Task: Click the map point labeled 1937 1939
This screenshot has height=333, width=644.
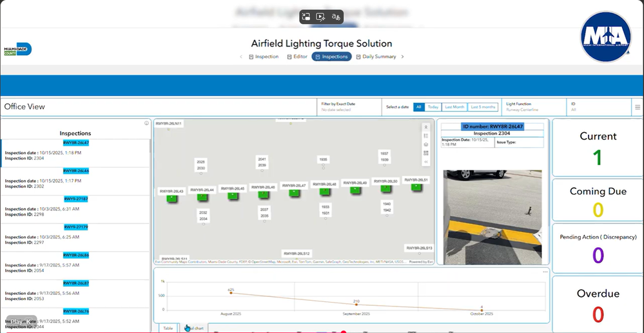Action: click(x=384, y=165)
